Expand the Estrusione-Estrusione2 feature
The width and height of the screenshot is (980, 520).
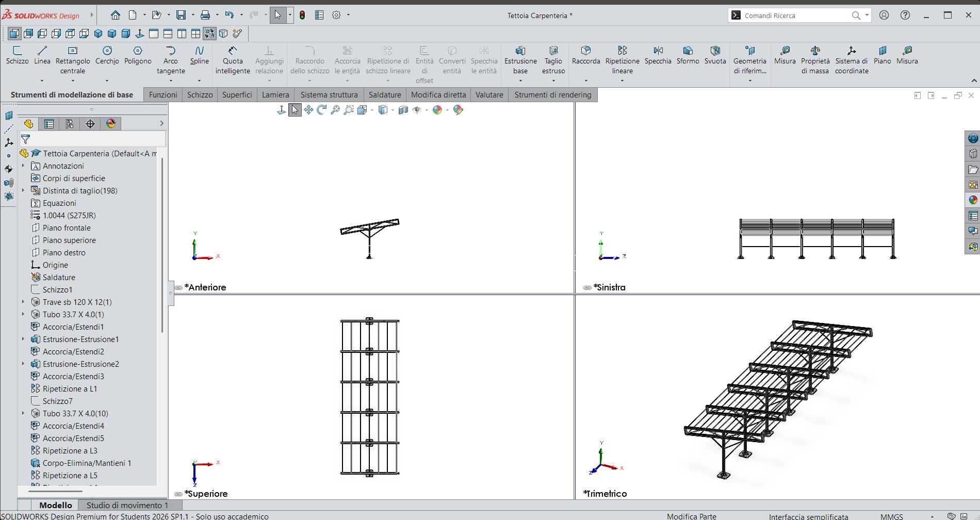tap(23, 364)
